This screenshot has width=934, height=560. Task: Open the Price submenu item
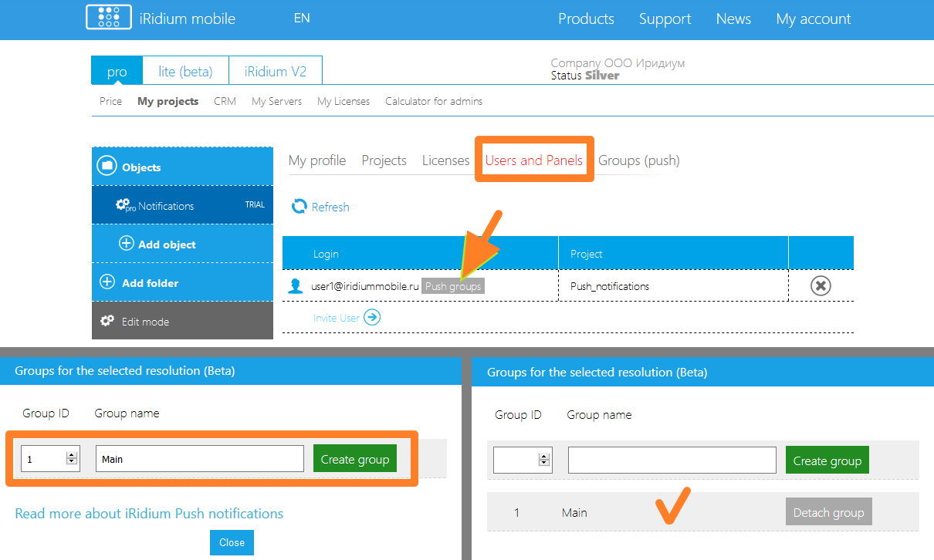[x=110, y=101]
